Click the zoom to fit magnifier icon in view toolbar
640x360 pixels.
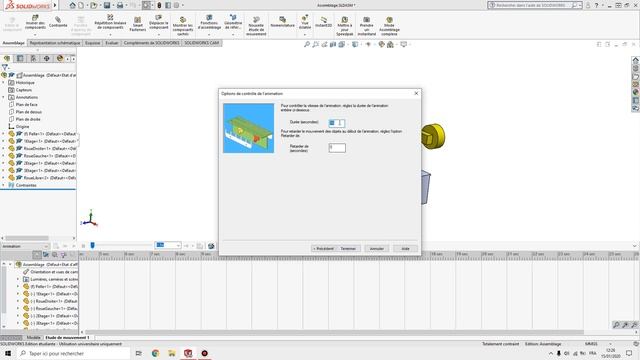(x=307, y=44)
